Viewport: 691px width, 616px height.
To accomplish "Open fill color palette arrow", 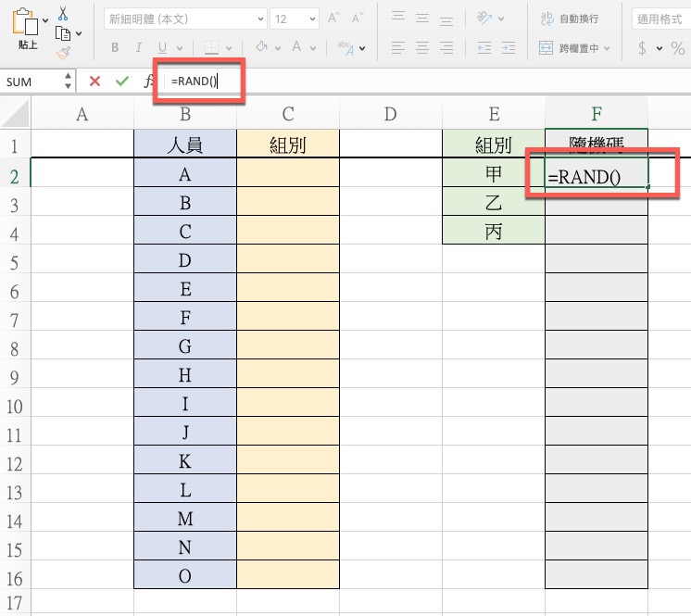I will point(278,48).
